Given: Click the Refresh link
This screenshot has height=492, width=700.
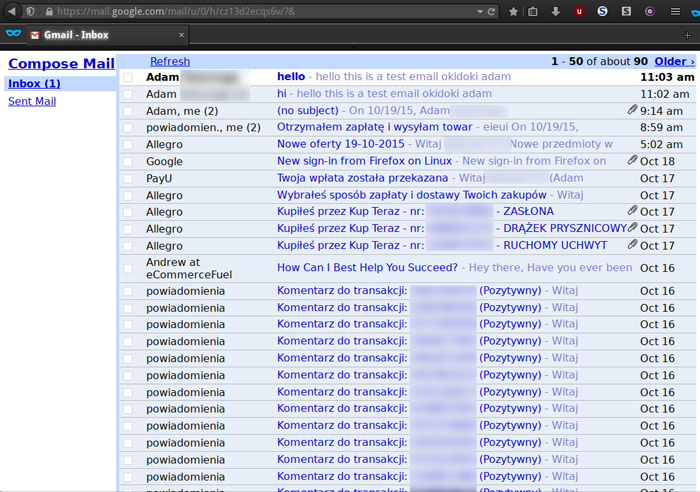Looking at the screenshot, I should tap(170, 61).
